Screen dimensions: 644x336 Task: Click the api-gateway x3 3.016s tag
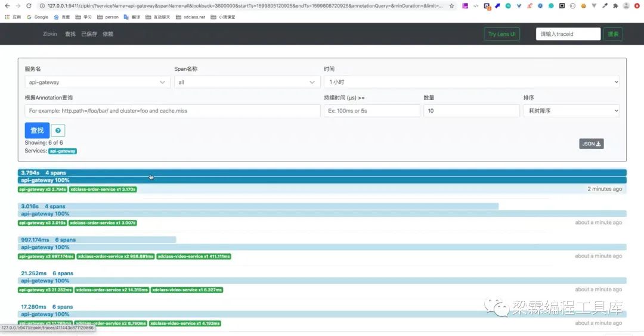(x=42, y=223)
